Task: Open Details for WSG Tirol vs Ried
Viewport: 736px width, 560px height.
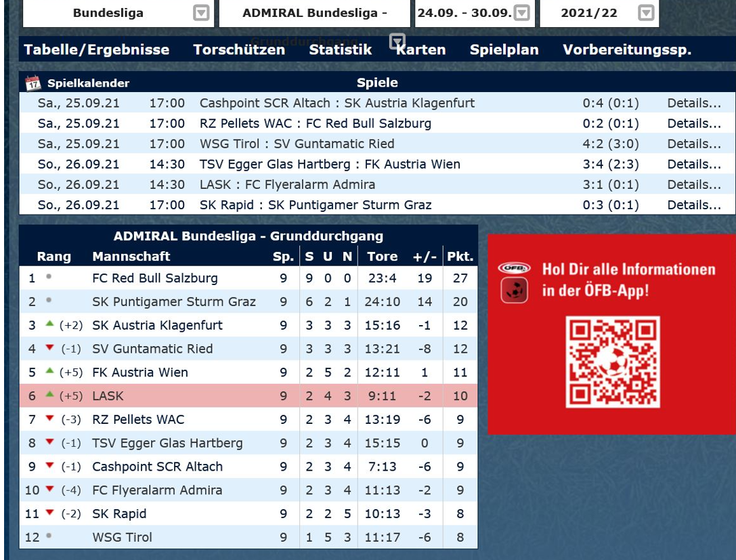Action: [x=694, y=144]
